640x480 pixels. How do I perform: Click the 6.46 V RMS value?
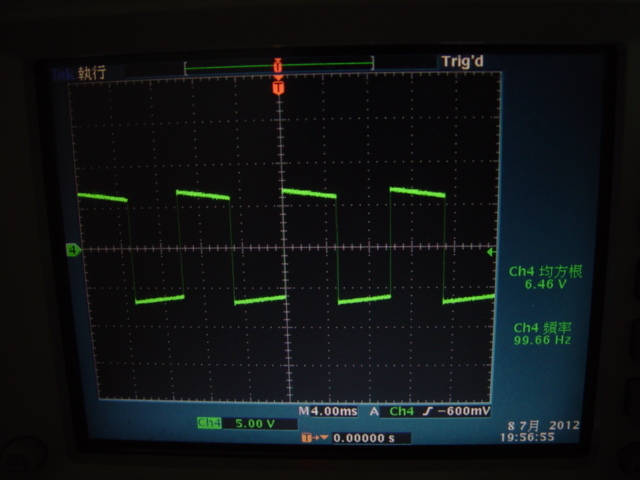[546, 284]
